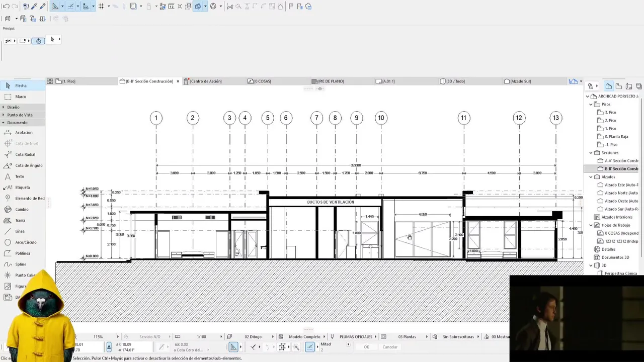The image size is (644, 362).
Task: Collapse the Hojas de Trabajo folder
Action: pyautogui.click(x=591, y=225)
